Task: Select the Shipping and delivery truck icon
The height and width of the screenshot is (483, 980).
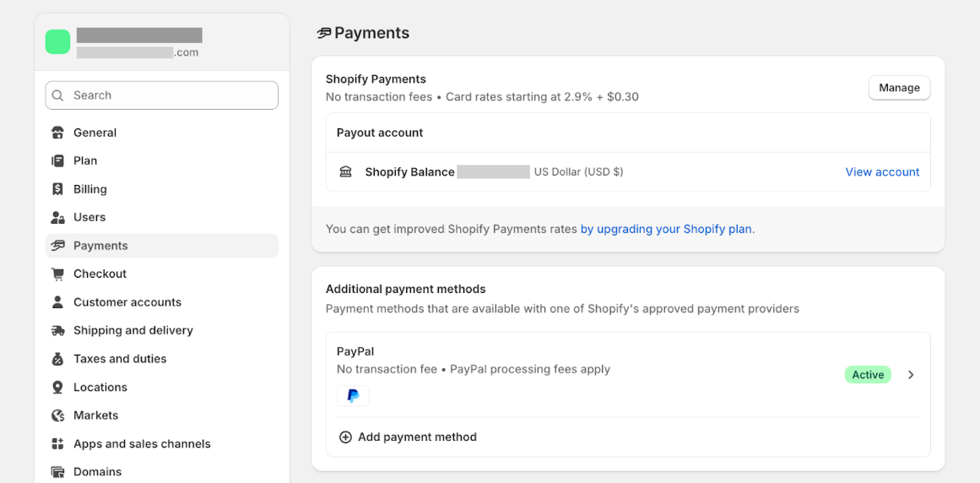Action: 58,330
